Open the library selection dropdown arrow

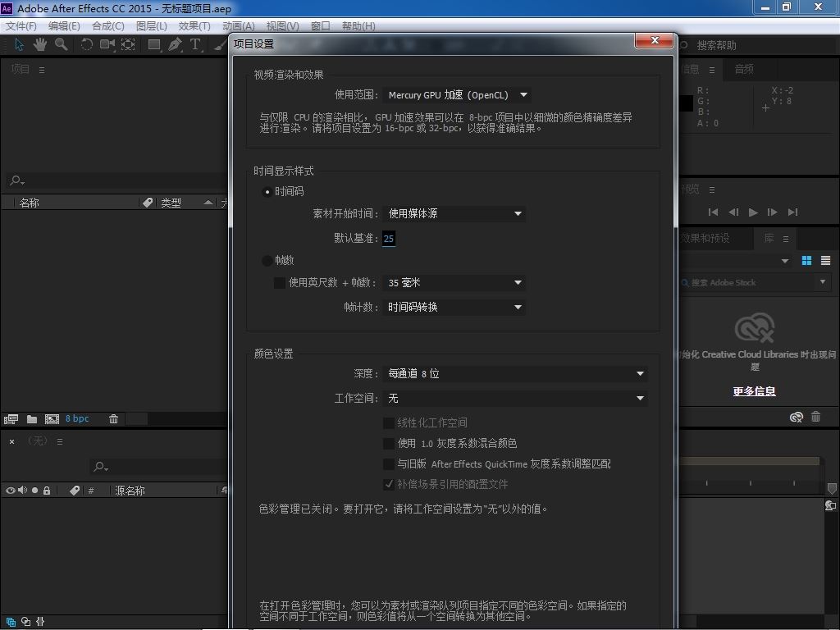click(785, 261)
